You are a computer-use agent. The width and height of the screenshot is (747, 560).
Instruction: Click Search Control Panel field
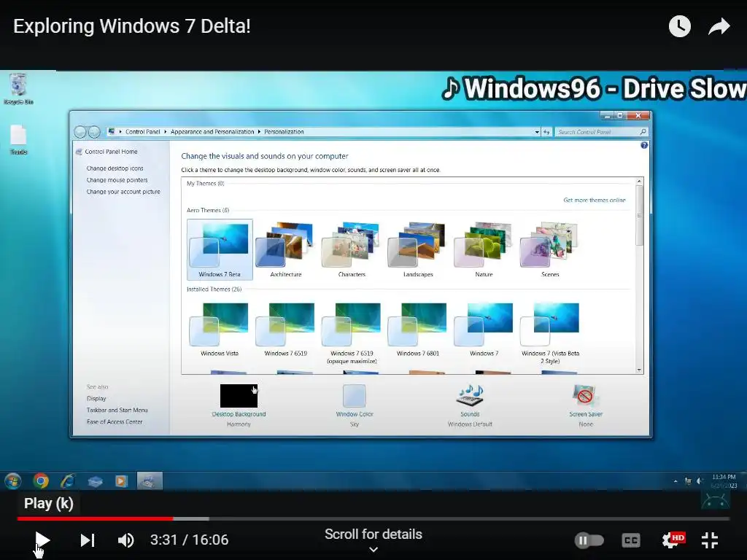(601, 132)
